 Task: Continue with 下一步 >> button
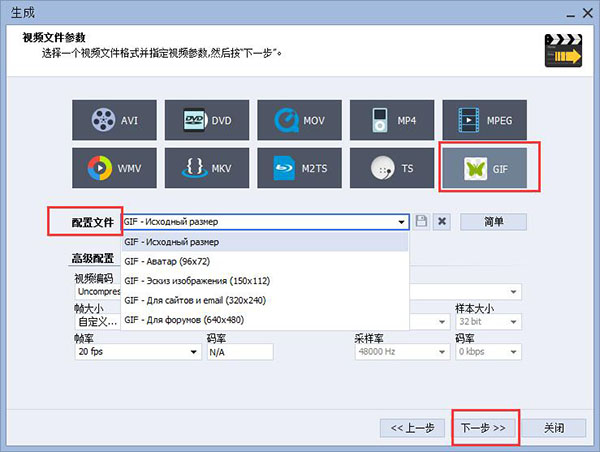pyautogui.click(x=483, y=428)
